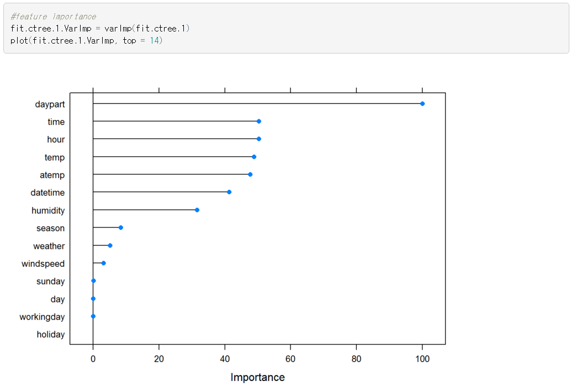The height and width of the screenshot is (392, 571).
Task: Select the hour variable data point
Action: [x=258, y=139]
